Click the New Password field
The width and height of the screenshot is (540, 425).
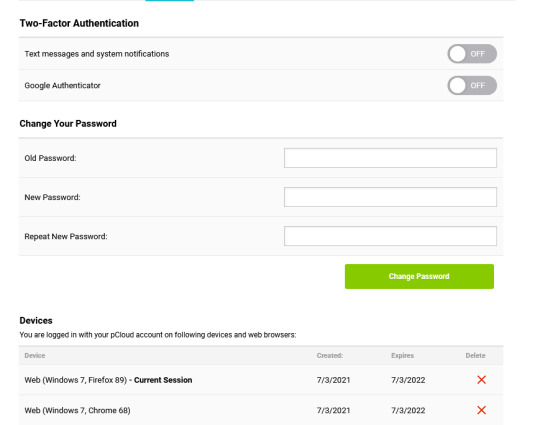pos(390,197)
